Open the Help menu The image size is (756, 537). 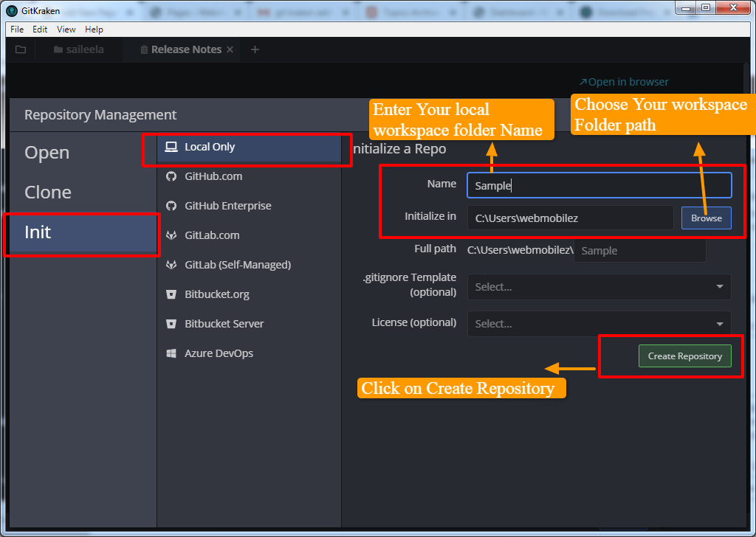pos(94,30)
